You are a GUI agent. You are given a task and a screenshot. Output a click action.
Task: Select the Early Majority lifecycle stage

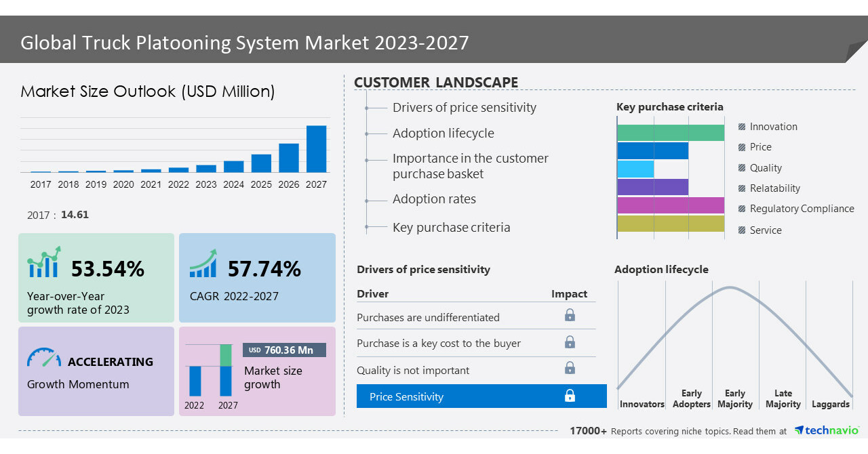click(x=735, y=398)
